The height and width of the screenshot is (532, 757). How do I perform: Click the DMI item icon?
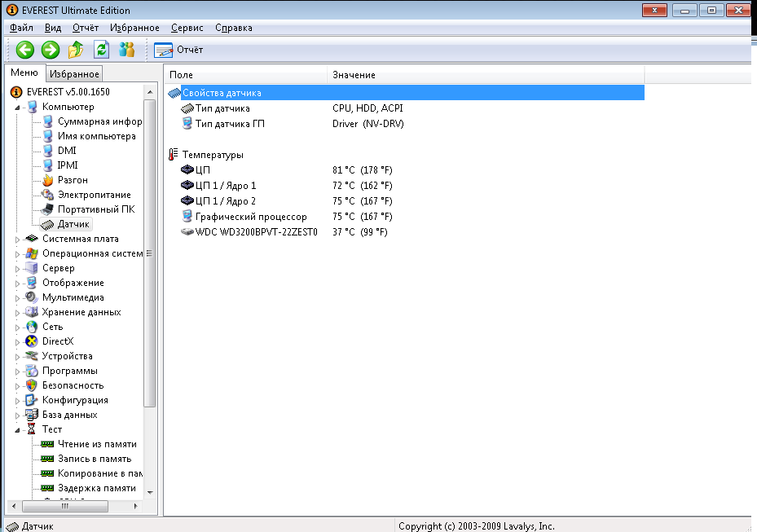48,151
